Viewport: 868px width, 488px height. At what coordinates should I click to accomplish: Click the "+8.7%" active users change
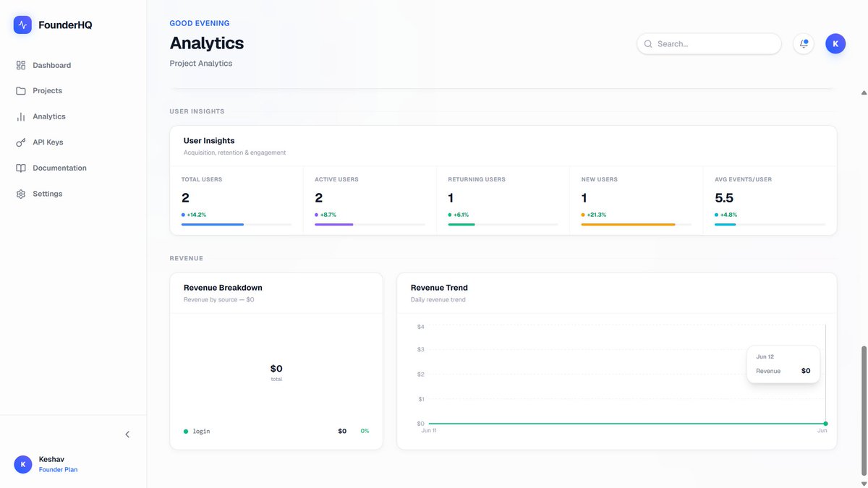[328, 215]
